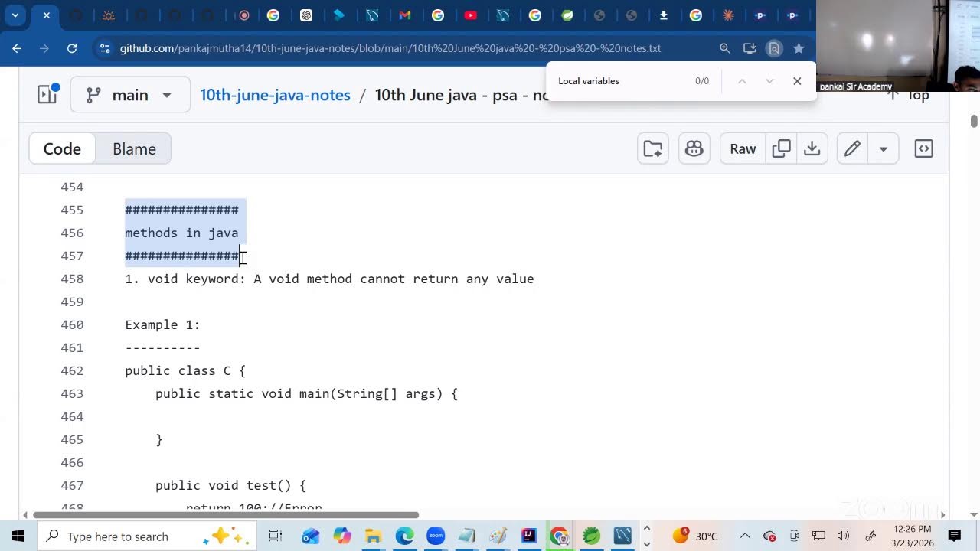Click the 'void keyword' description line
Screen dimensions: 980x551
(329, 279)
